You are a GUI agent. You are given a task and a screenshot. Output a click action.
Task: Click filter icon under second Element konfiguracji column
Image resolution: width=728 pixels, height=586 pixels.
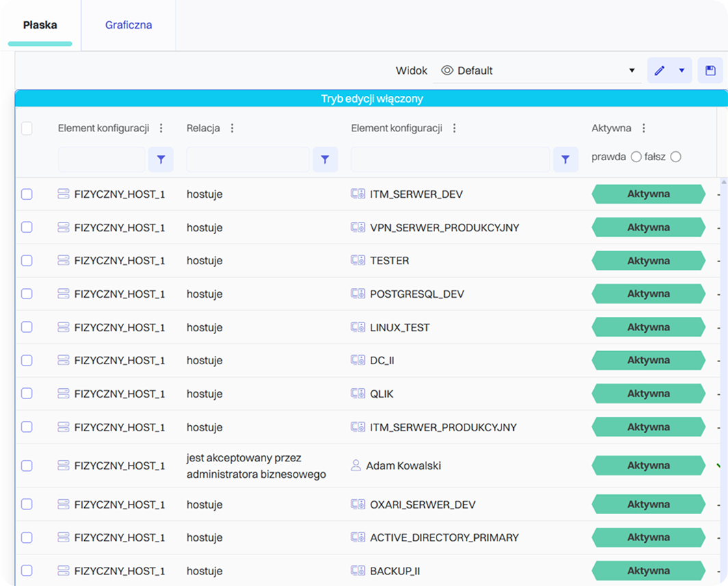click(565, 160)
